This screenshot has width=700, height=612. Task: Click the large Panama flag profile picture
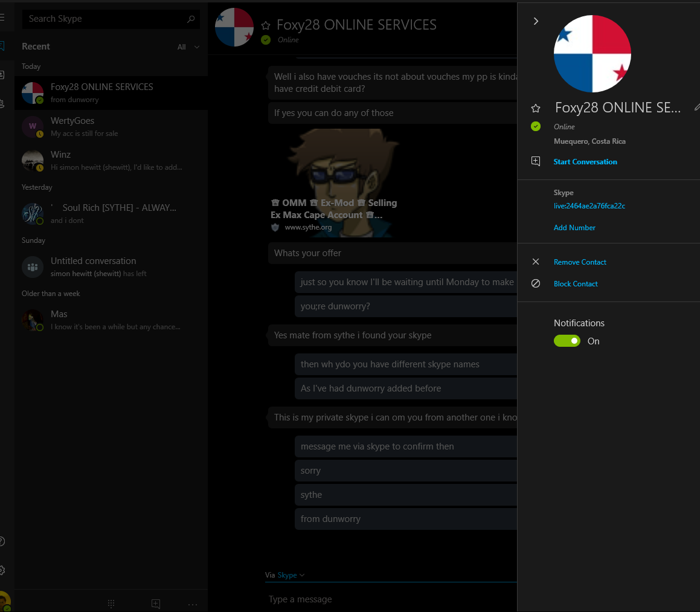click(x=592, y=54)
